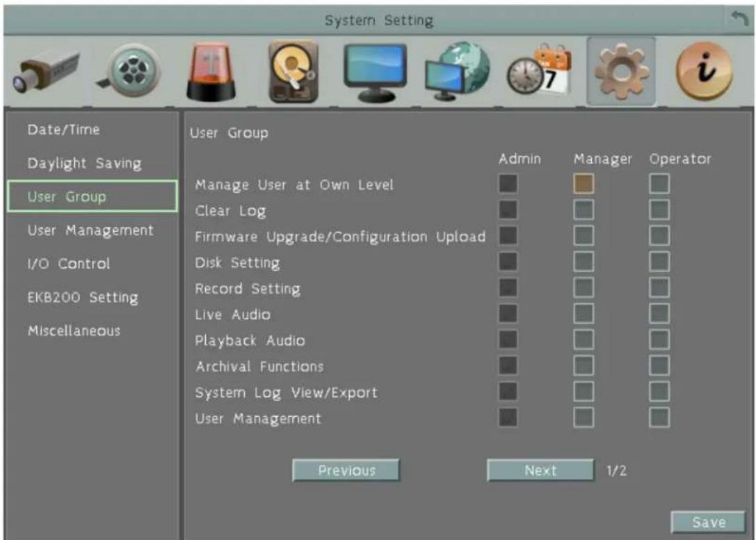Screen dimensions: 756x540
Task: Toggle Manager checkbox for System Log View/Export
Action: [584, 392]
